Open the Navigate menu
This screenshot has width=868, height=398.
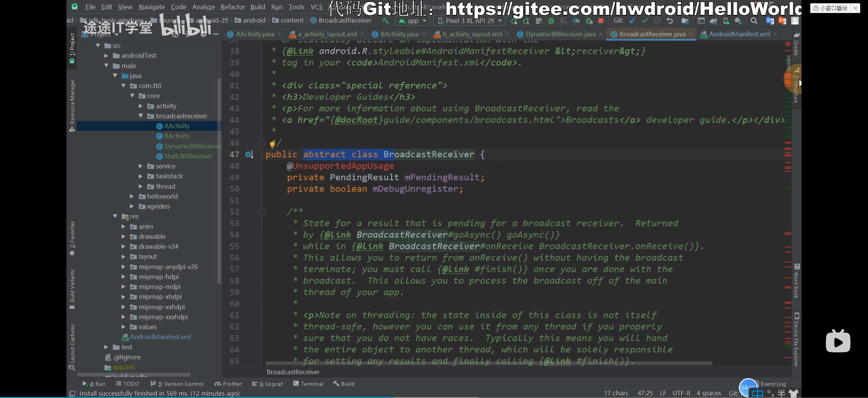click(151, 7)
